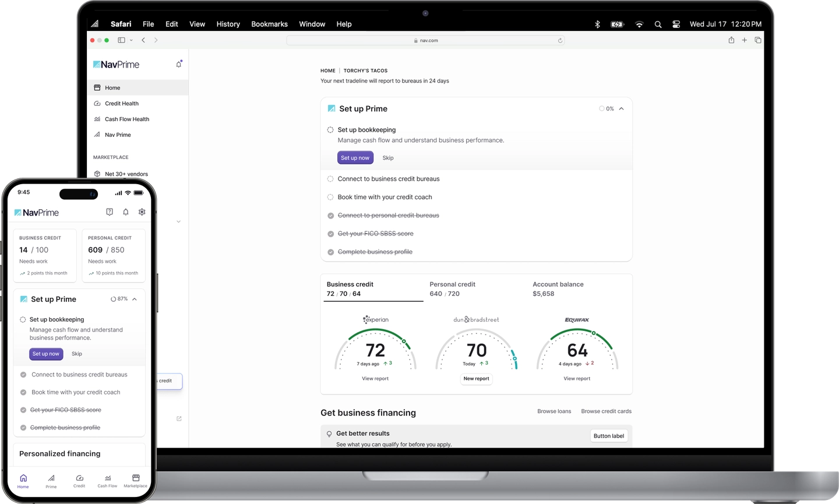Tap the Credit icon in the phone navigation bar
This screenshot has height=504, width=839.
coord(79,480)
